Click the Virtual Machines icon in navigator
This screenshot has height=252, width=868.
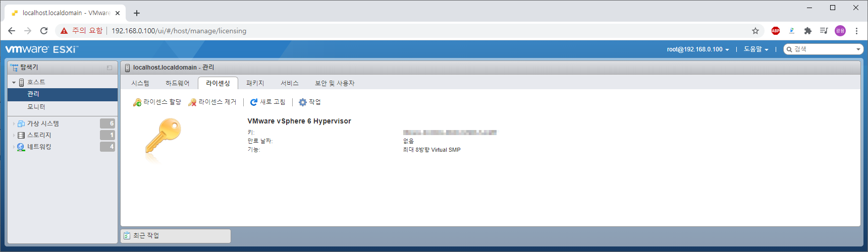pos(21,123)
